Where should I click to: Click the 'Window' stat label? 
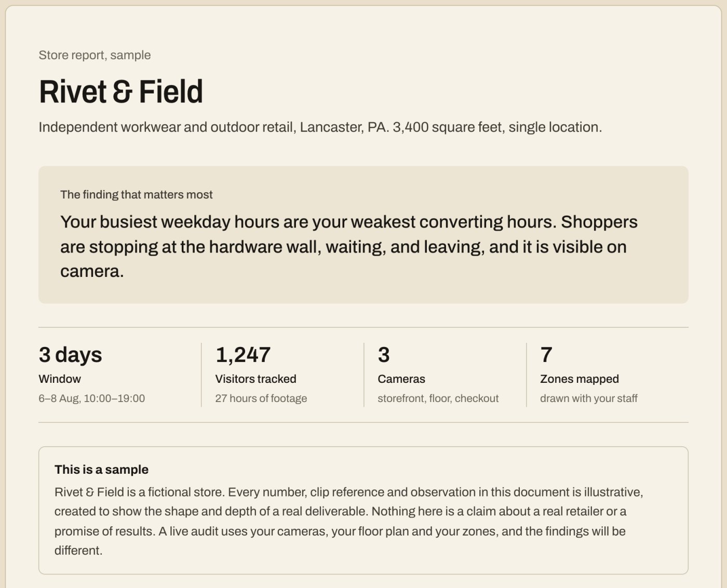click(60, 379)
